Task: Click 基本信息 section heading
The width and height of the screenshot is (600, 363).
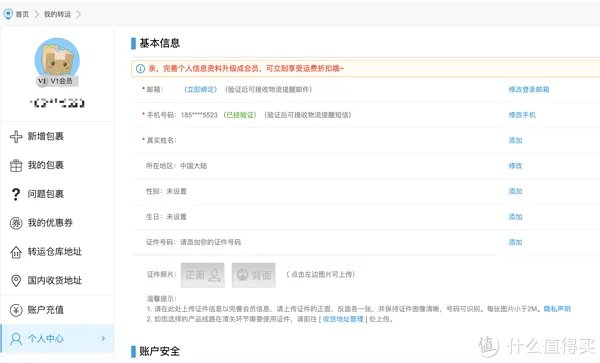Action: pos(160,43)
